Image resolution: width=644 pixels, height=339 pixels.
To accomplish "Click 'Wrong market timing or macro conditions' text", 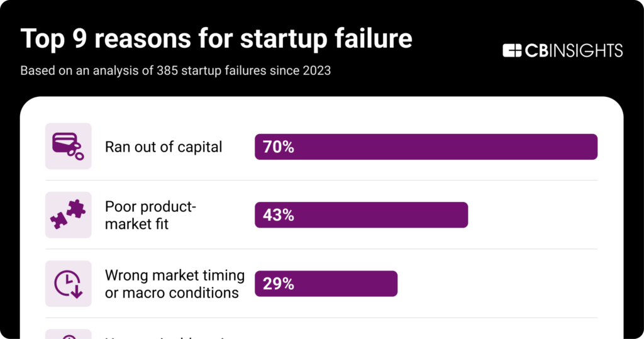I will click(x=174, y=284).
